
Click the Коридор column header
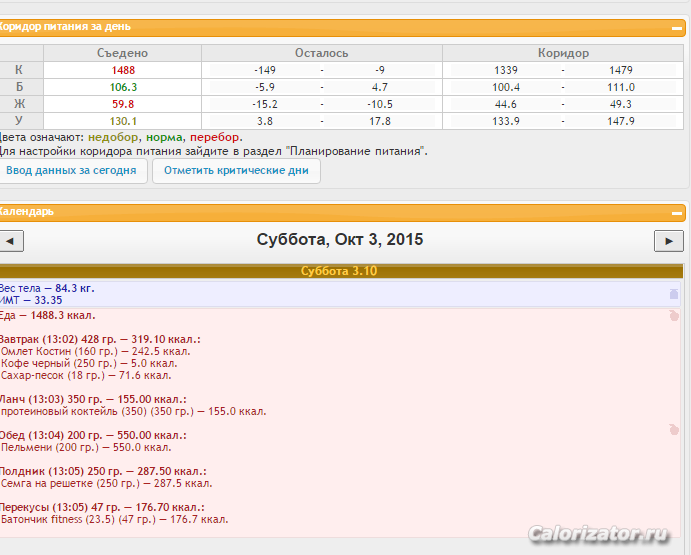563,53
